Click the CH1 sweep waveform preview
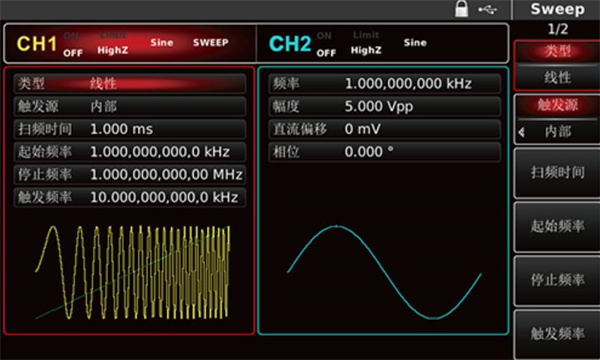600x360 pixels. coord(133,272)
